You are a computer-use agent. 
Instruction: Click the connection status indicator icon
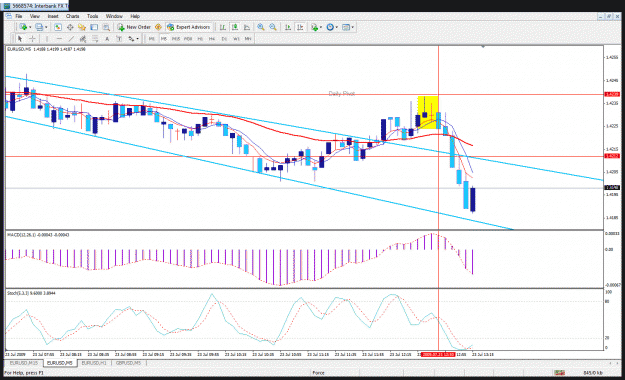point(559,372)
